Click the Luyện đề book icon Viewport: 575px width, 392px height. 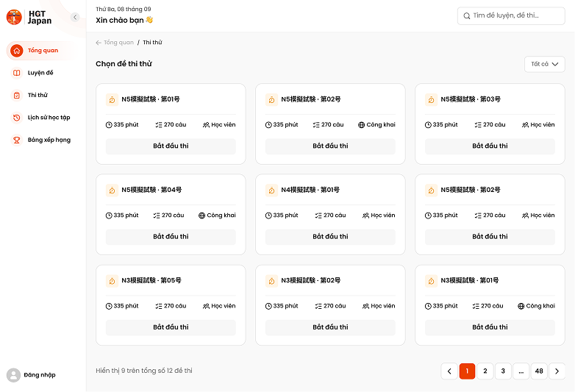16,73
